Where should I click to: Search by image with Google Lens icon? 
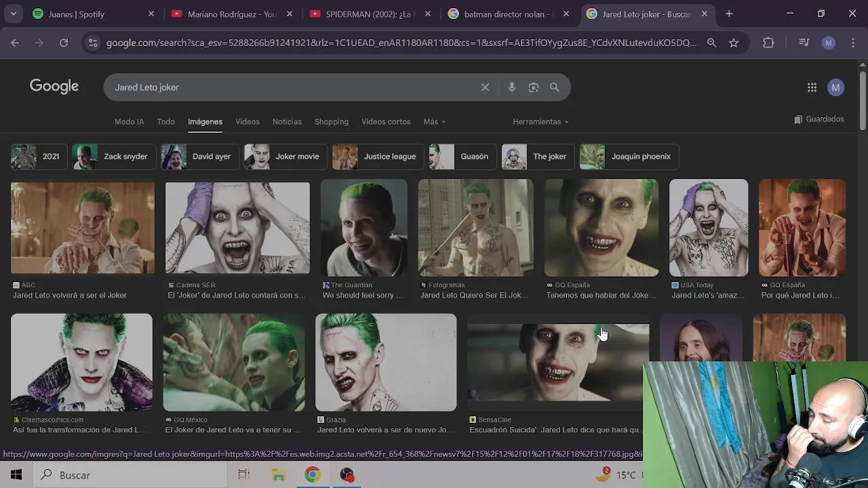(534, 87)
